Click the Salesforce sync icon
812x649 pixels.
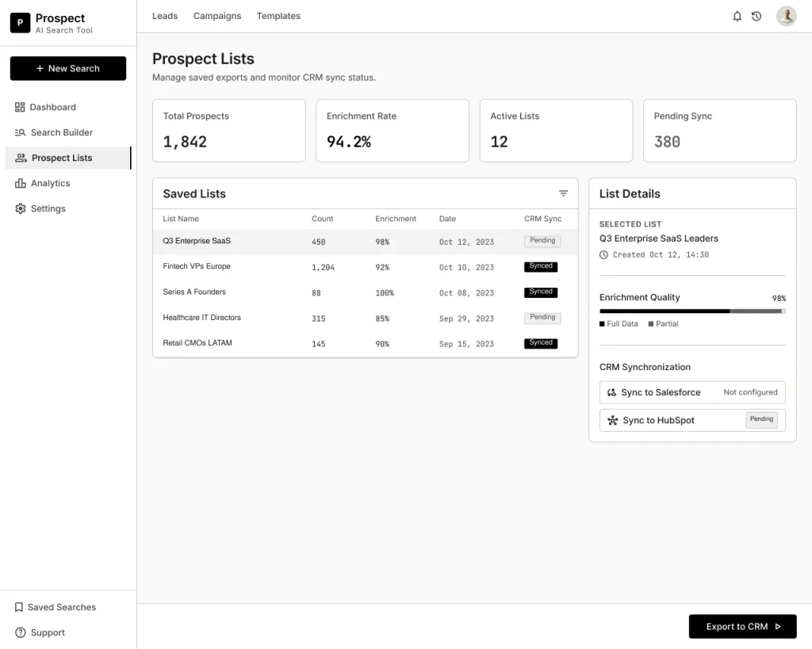click(611, 392)
